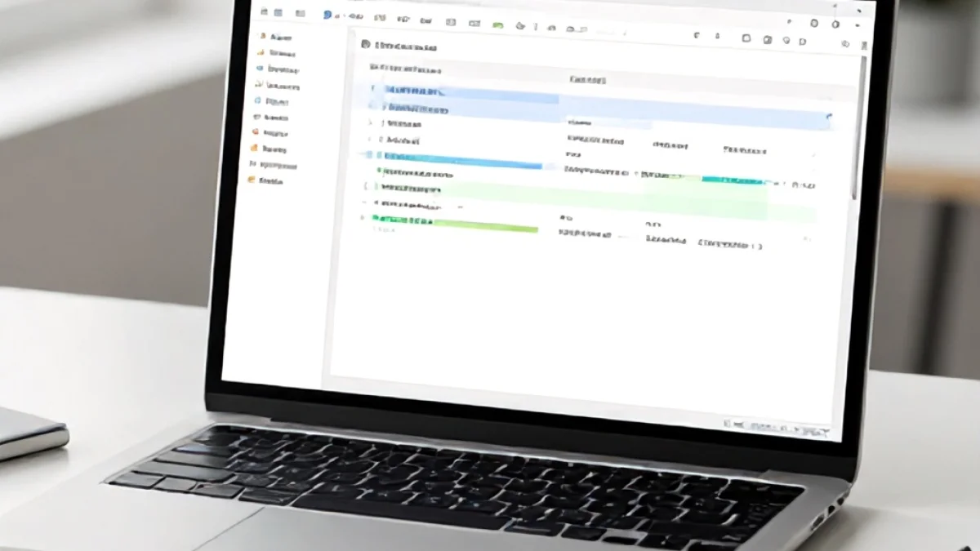Click the vertical scrollbar at the window's right edge
980x551 pixels.
[x=859, y=127]
